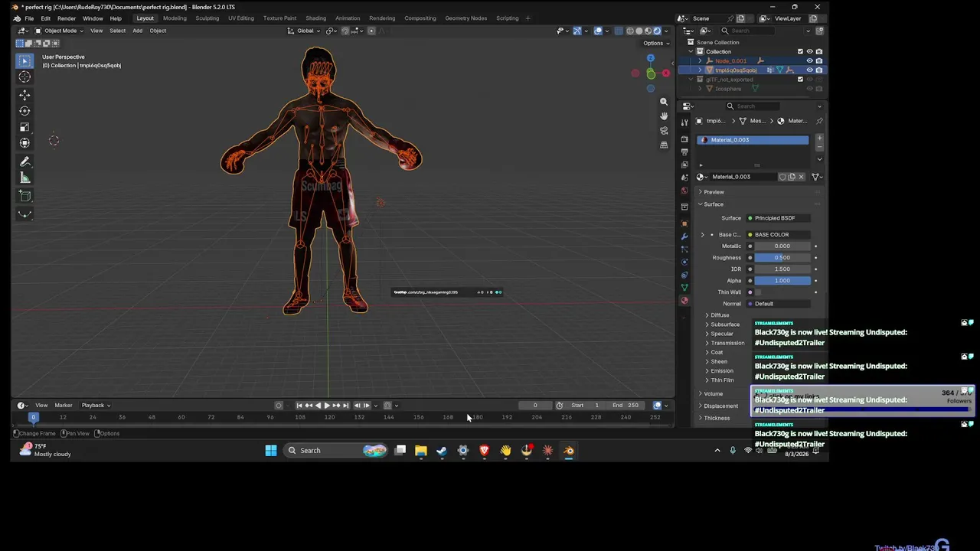Image resolution: width=980 pixels, height=551 pixels.
Task: Add a new material slot
Action: pos(819,139)
